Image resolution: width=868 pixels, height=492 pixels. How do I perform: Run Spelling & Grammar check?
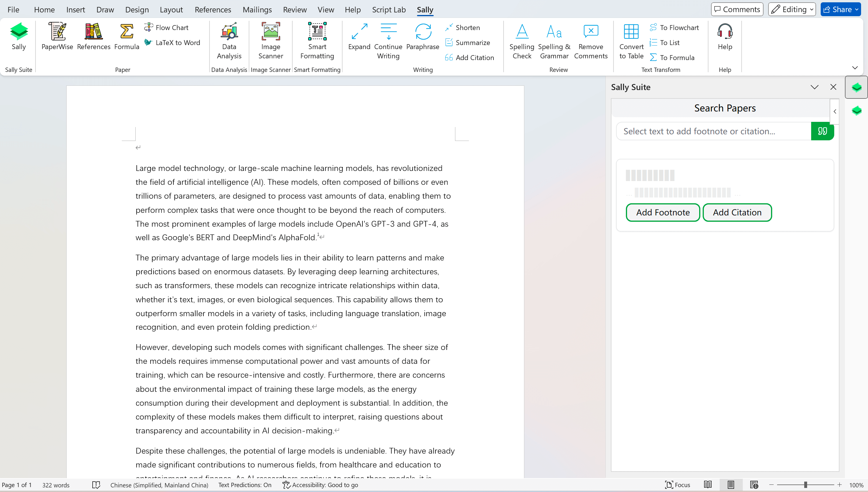(554, 41)
